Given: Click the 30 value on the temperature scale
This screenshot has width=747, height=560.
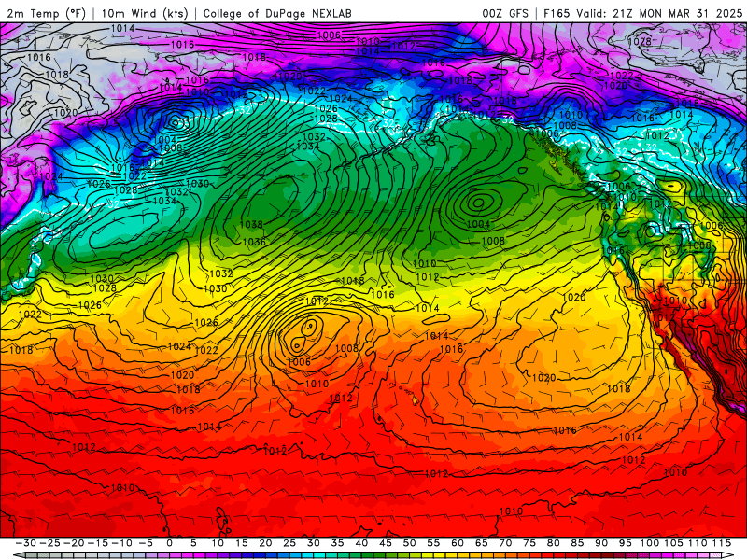Looking at the screenshot, I should (x=314, y=543).
